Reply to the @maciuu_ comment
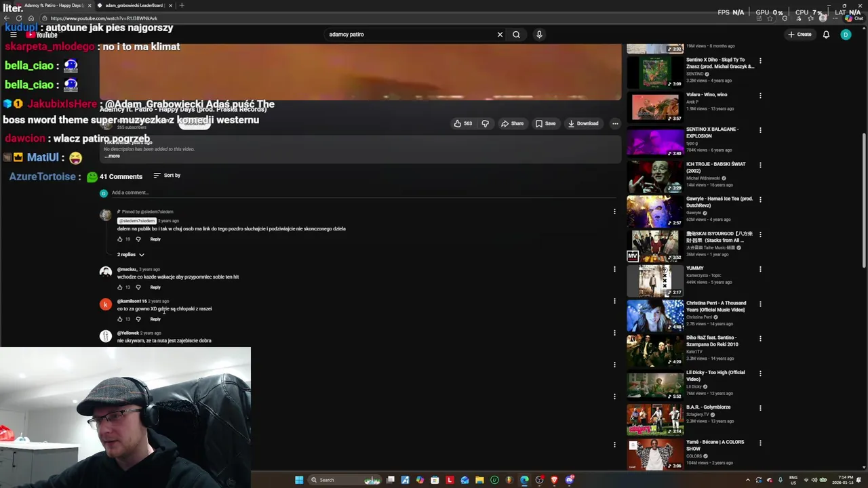Screen dimensions: 868x488 coord(155,287)
